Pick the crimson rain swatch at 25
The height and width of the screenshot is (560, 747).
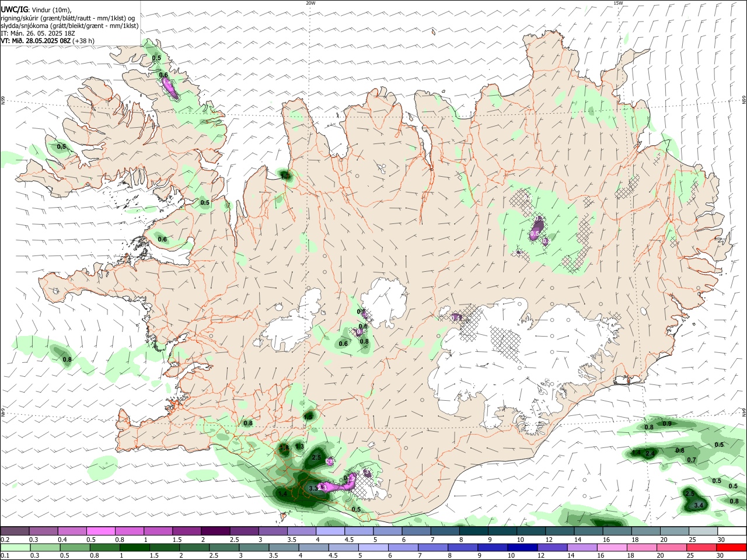click(701, 547)
